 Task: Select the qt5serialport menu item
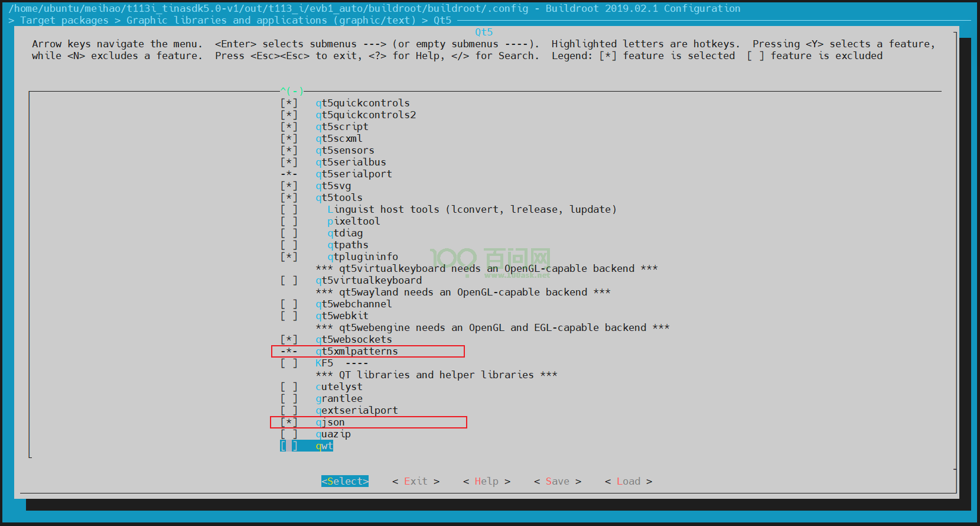pos(354,174)
